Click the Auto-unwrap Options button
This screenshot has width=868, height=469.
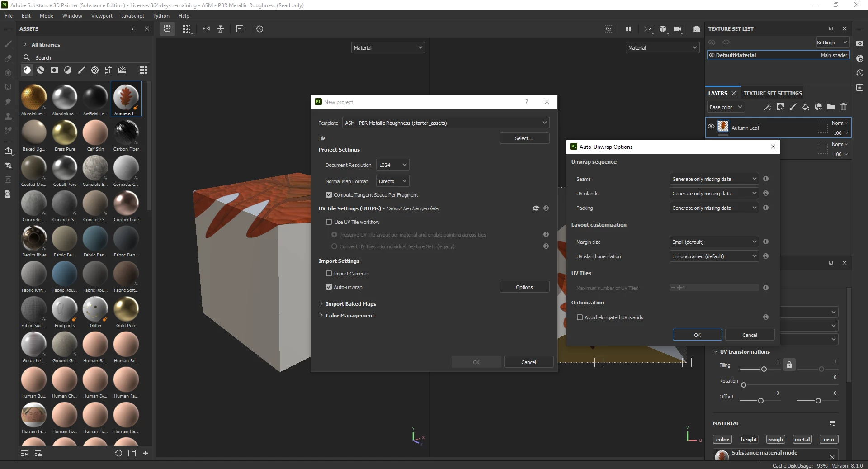524,287
